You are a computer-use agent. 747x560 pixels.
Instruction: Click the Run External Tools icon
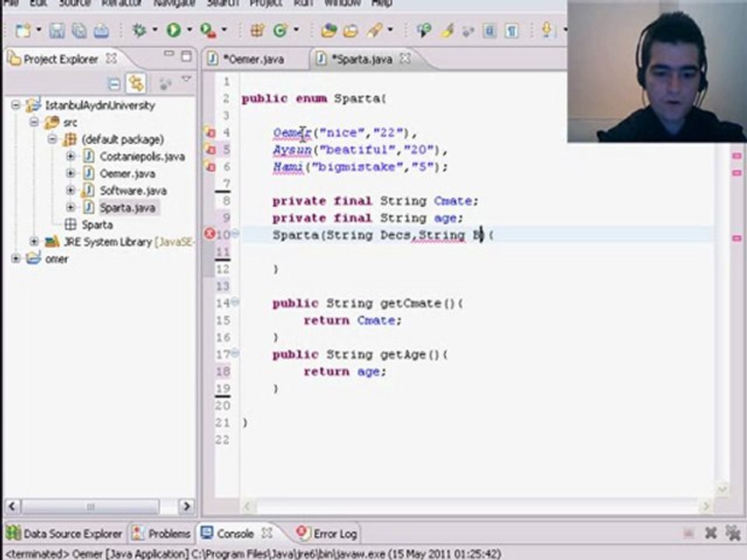[x=209, y=31]
